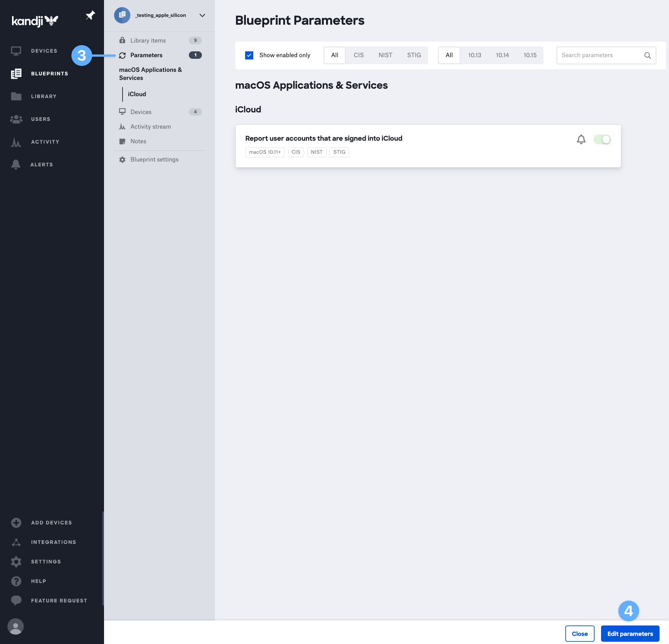The image size is (669, 644).
Task: Select the 10.14 version filter
Action: coord(502,55)
